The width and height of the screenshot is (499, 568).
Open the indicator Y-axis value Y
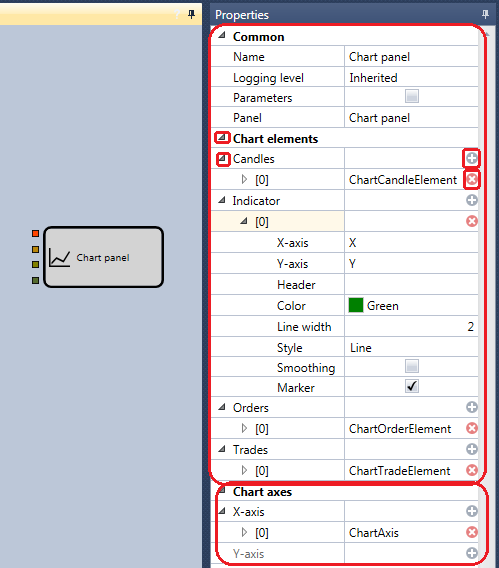point(411,263)
